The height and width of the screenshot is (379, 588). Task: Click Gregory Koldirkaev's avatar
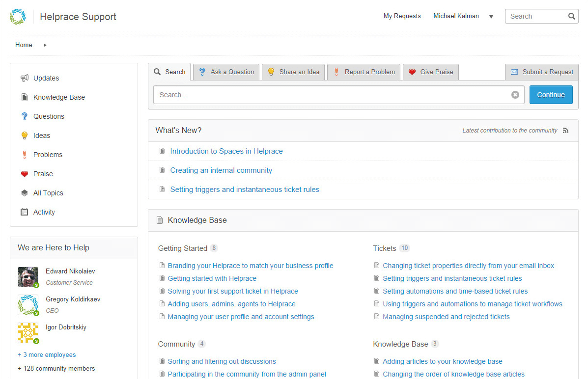[28, 305]
